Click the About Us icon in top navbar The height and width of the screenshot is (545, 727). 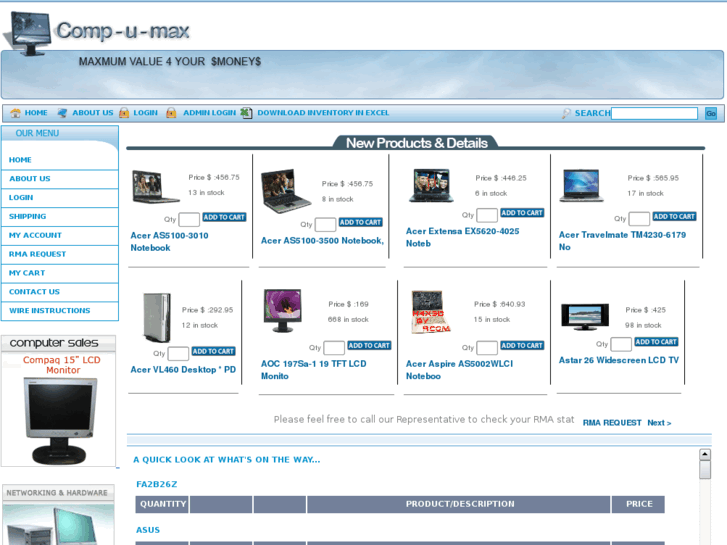pos(62,113)
